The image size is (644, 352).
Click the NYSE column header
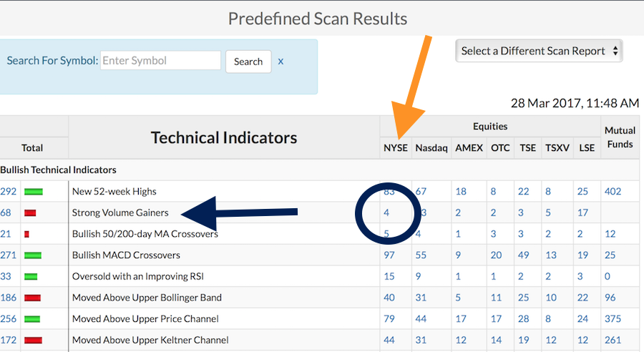tap(396, 148)
